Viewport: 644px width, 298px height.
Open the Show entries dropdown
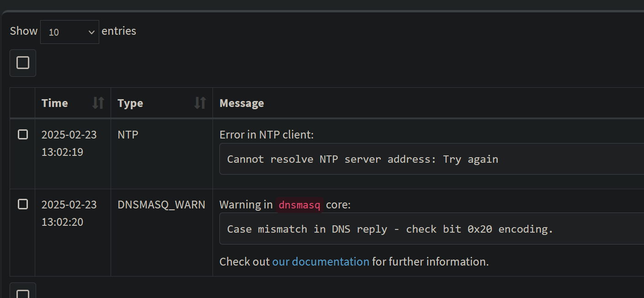click(69, 32)
